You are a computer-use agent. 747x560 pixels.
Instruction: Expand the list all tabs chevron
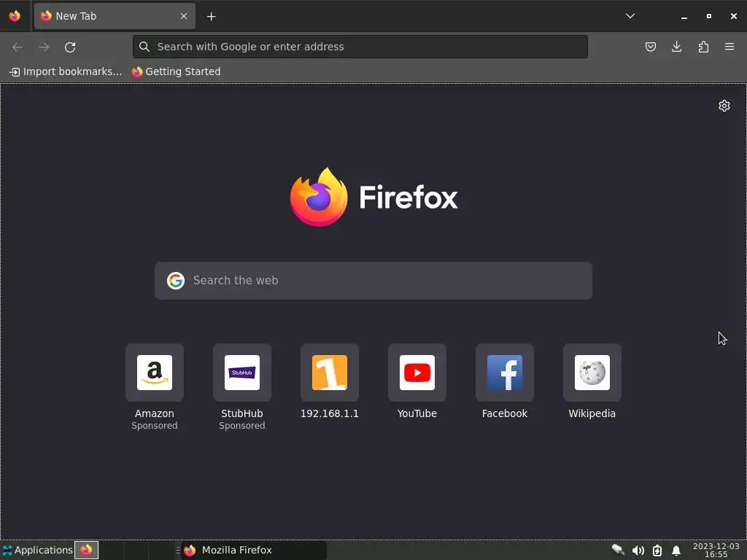tap(630, 16)
